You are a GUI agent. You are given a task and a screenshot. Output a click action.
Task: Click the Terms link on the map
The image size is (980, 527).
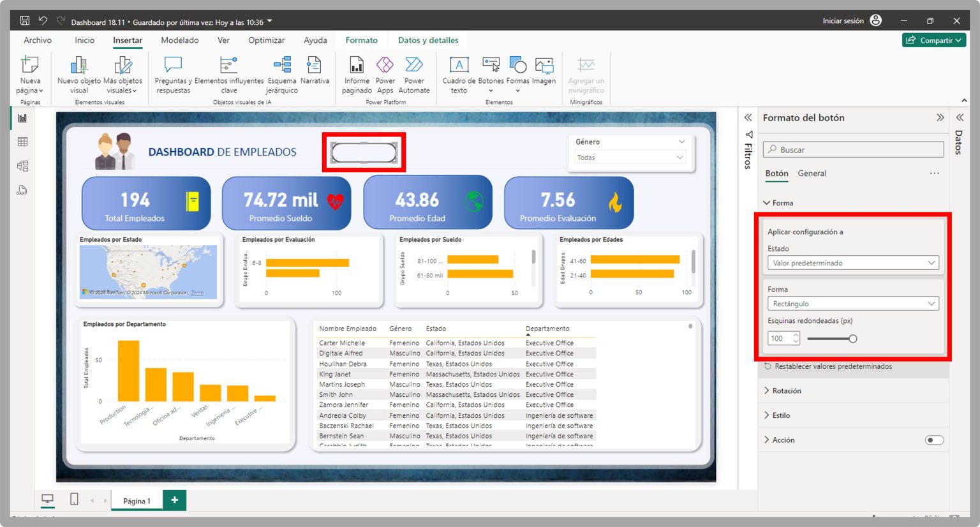(197, 293)
